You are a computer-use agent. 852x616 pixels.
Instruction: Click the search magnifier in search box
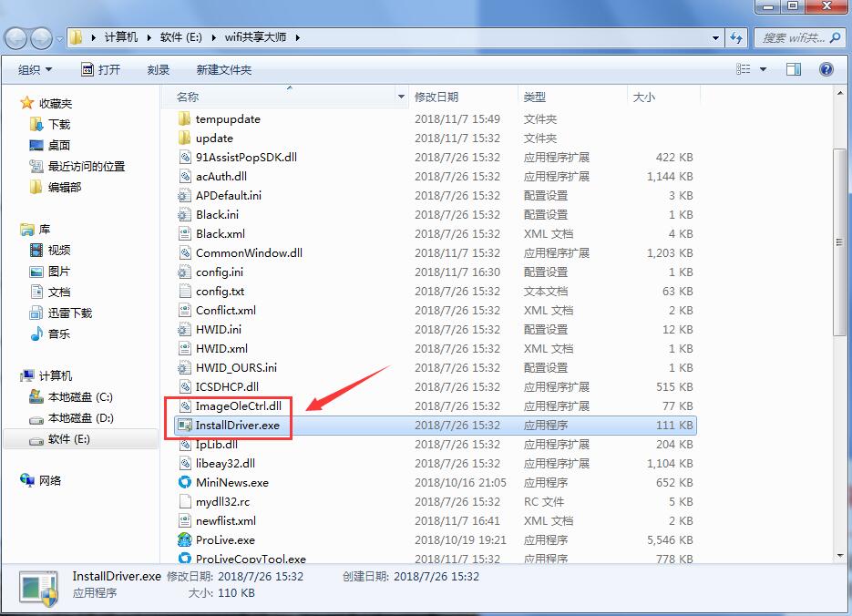(833, 37)
